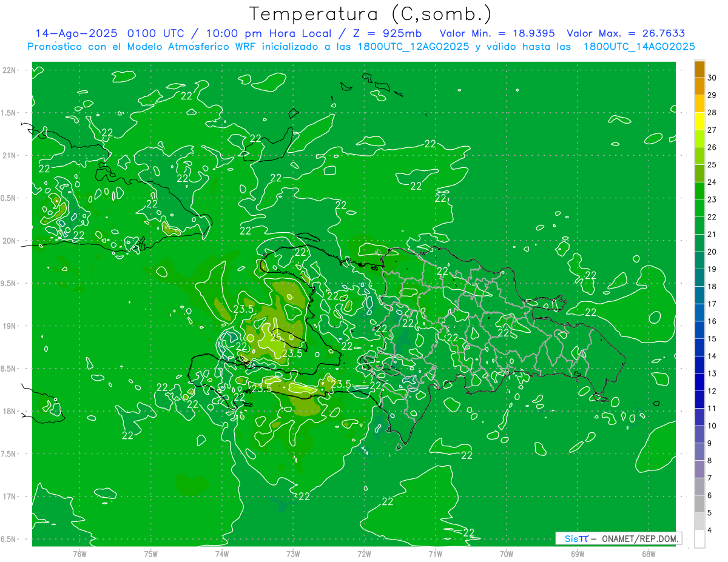Click the colorbar scale label "12"
Viewport: 728px width, 562px height.
[x=712, y=391]
